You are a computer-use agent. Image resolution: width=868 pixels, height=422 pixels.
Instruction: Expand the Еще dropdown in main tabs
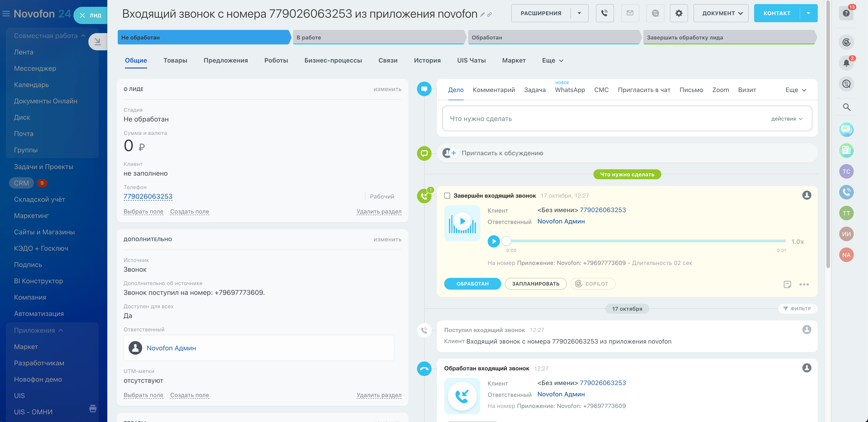point(552,60)
